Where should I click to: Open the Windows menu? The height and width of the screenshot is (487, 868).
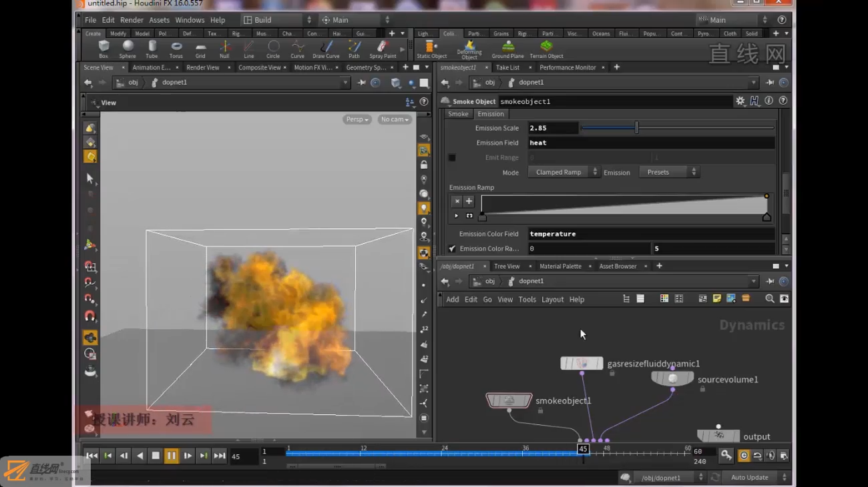[x=190, y=20]
